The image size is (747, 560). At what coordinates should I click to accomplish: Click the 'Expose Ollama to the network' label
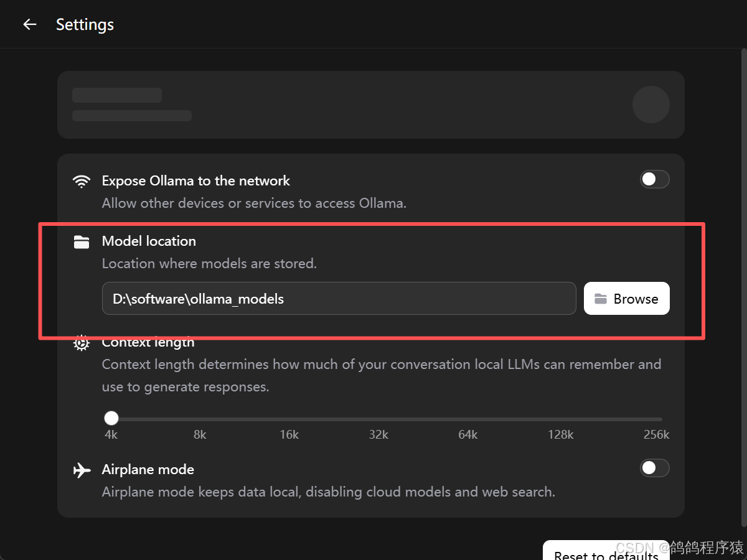click(x=196, y=181)
